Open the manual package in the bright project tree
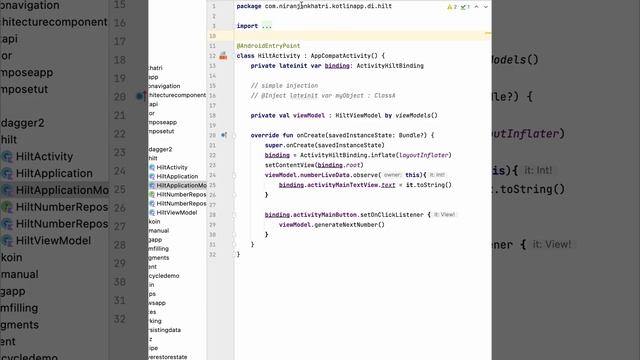Viewport: 640px width, 360px height. point(159,231)
